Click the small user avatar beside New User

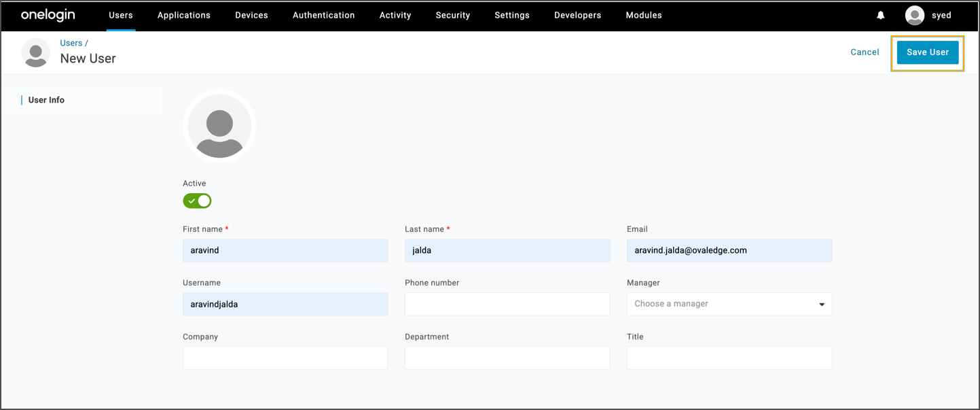[36, 52]
